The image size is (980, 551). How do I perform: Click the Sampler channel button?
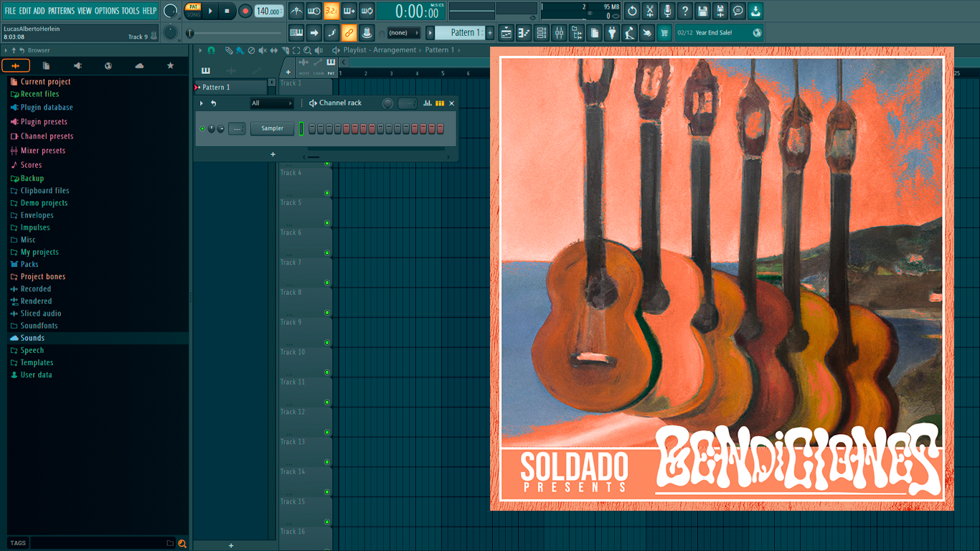[272, 128]
